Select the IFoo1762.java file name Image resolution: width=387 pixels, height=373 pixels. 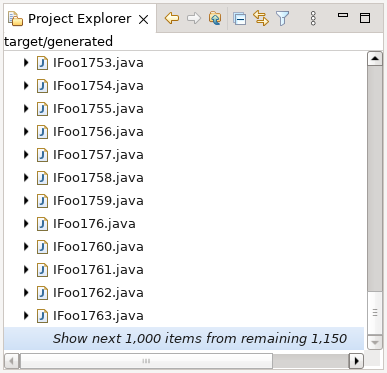(x=98, y=293)
